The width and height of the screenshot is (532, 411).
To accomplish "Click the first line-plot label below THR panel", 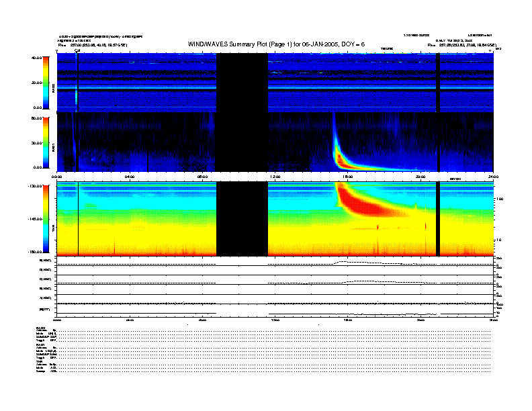I will click(x=46, y=261).
